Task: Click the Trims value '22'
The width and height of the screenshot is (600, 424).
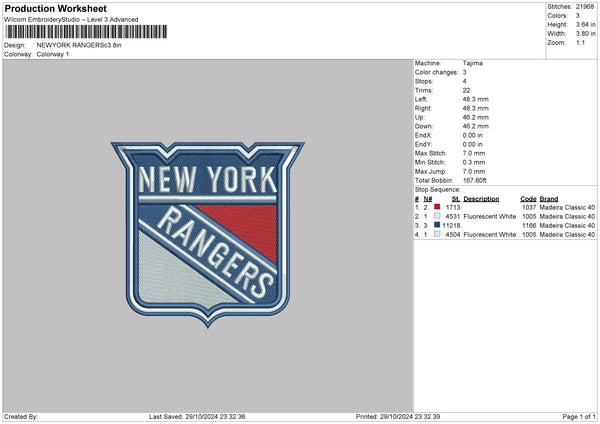Action: pyautogui.click(x=466, y=90)
